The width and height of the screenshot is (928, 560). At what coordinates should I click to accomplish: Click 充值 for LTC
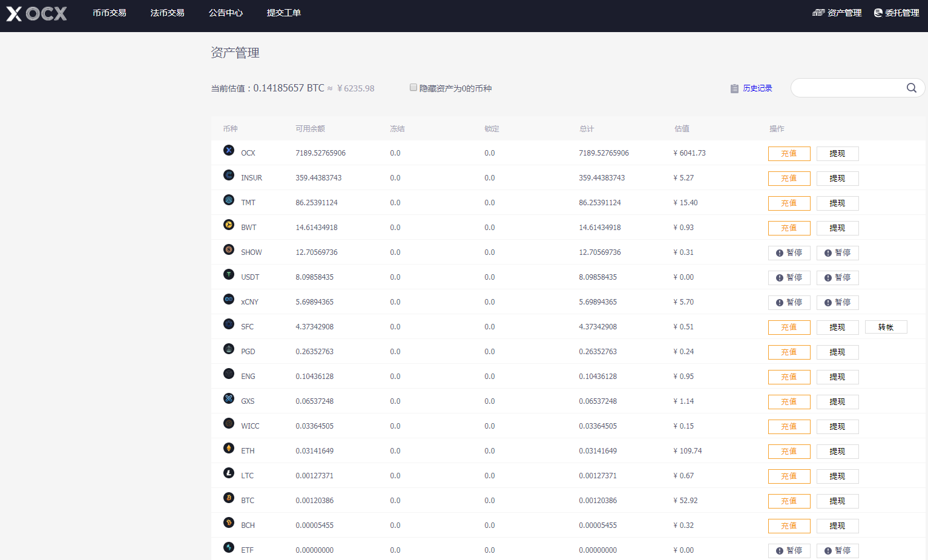(x=789, y=476)
